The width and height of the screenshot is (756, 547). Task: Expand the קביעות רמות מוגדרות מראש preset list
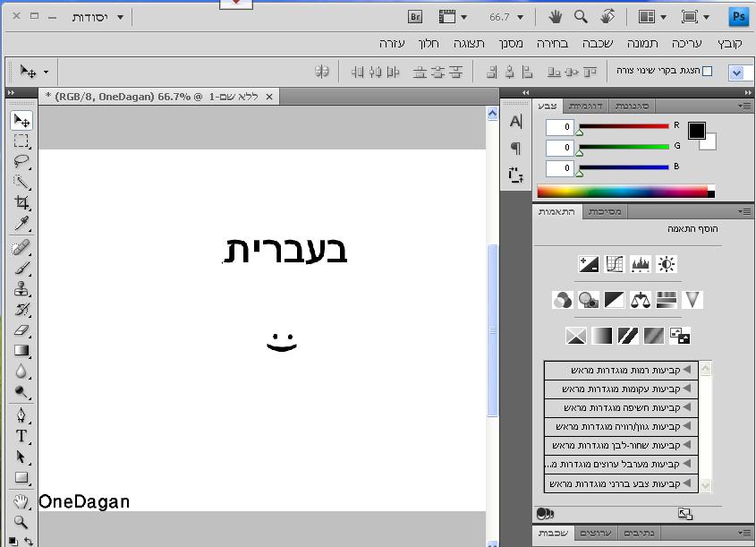coord(688,370)
